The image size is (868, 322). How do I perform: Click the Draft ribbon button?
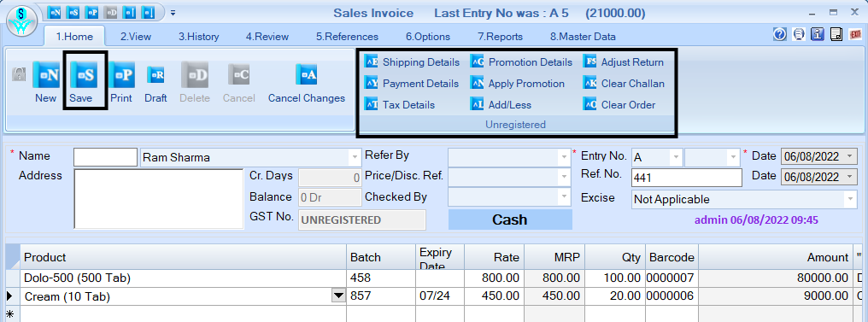[155, 83]
